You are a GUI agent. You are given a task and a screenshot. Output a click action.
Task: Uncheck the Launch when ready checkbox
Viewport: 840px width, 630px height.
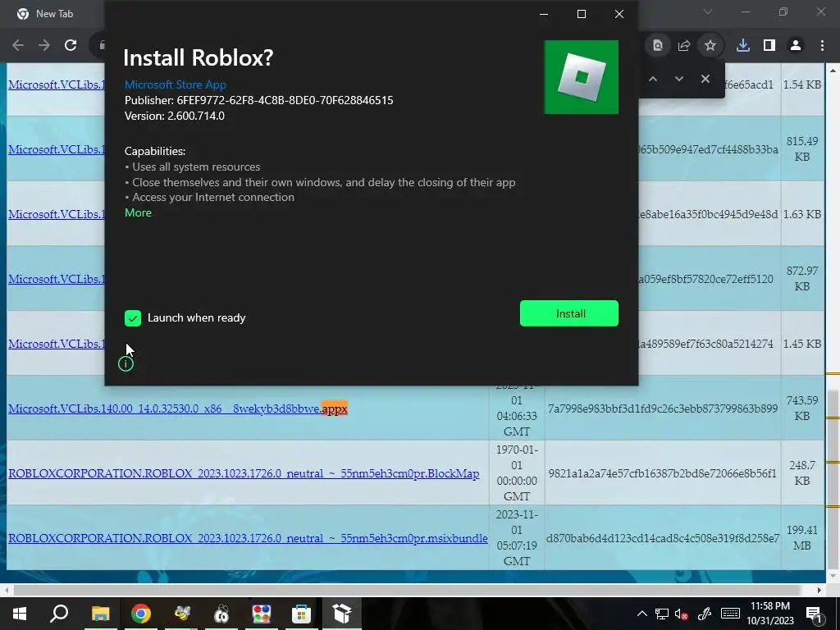point(133,318)
